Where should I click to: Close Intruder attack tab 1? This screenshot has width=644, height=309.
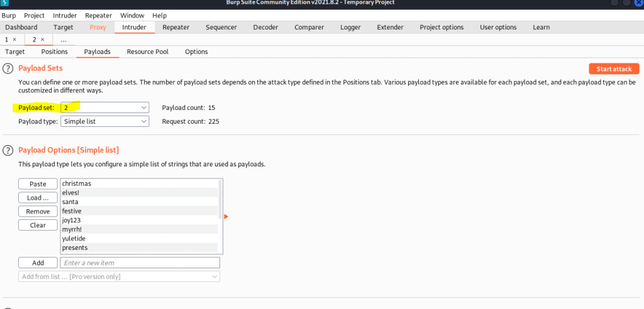click(x=14, y=40)
